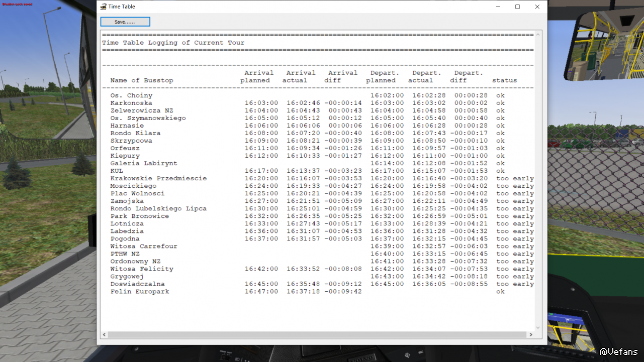Select the "Rondo Kilara" bus stop name
Image resolution: width=644 pixels, height=362 pixels.
pos(136,133)
